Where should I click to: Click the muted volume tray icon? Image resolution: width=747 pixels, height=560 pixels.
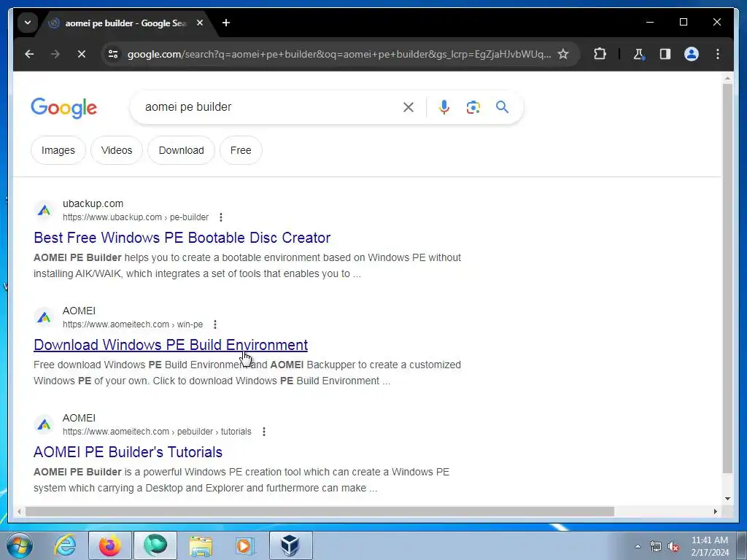(x=673, y=546)
